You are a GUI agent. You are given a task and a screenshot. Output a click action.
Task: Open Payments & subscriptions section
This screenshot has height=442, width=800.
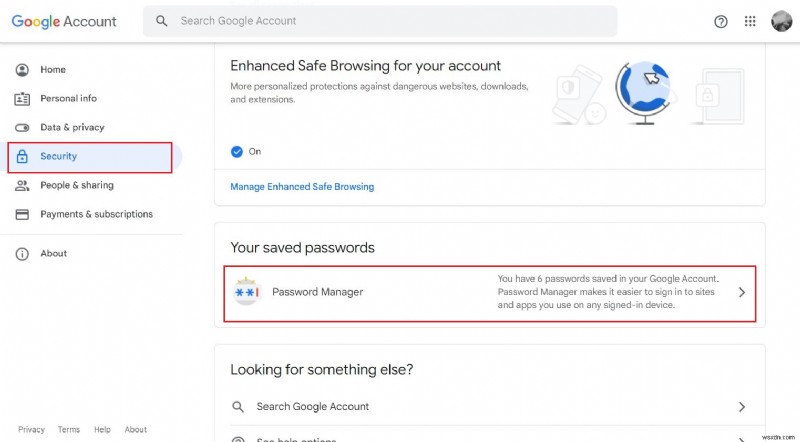pyautogui.click(x=96, y=214)
